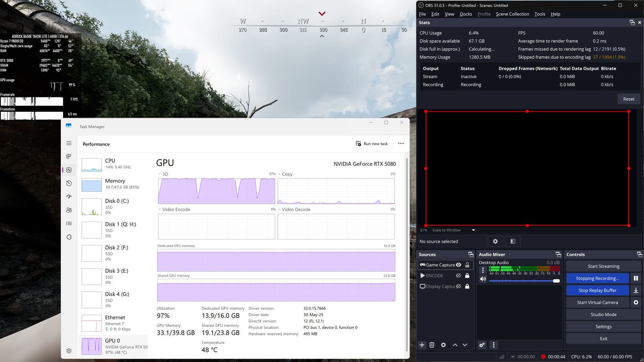Select the Memory performance entry
Screen dimensions: 644x362
pos(114,184)
